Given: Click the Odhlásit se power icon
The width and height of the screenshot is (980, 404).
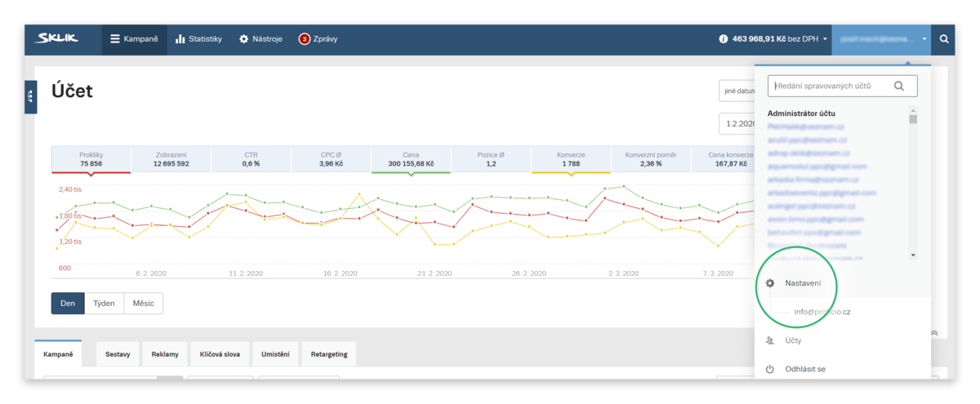Looking at the screenshot, I should point(769,369).
